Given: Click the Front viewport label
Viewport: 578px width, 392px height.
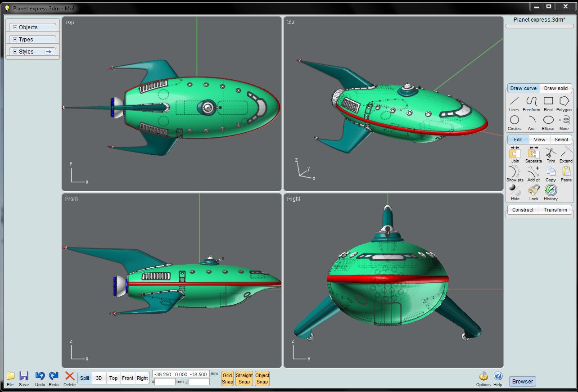Looking at the screenshot, I should coord(71,198).
